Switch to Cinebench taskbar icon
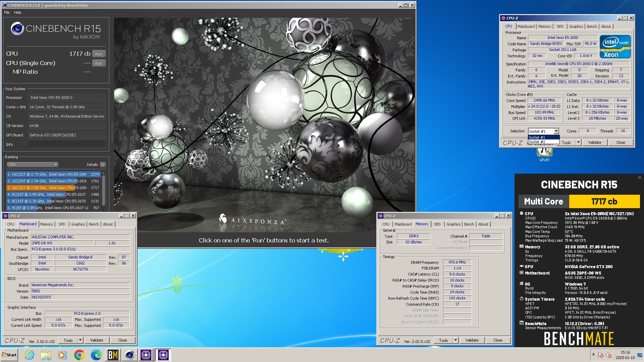 [129, 355]
